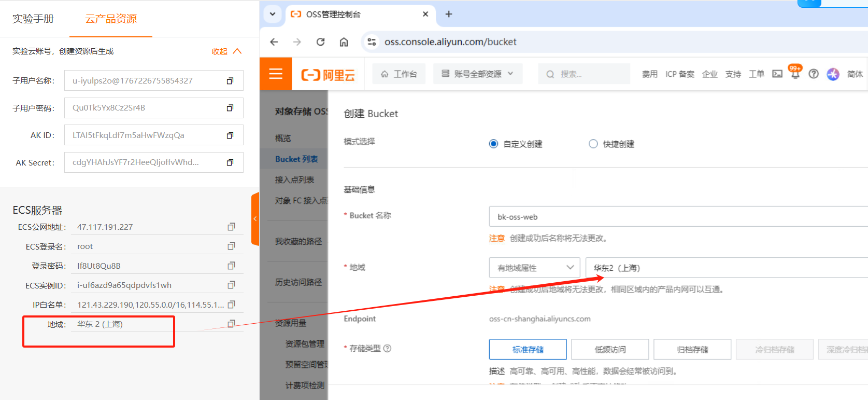Copy the sub-user name value
The width and height of the screenshot is (868, 400).
click(230, 81)
